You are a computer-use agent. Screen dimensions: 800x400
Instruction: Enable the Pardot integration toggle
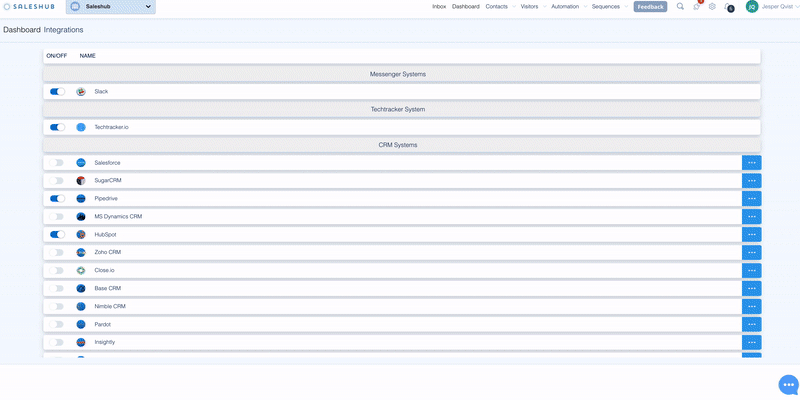56,324
